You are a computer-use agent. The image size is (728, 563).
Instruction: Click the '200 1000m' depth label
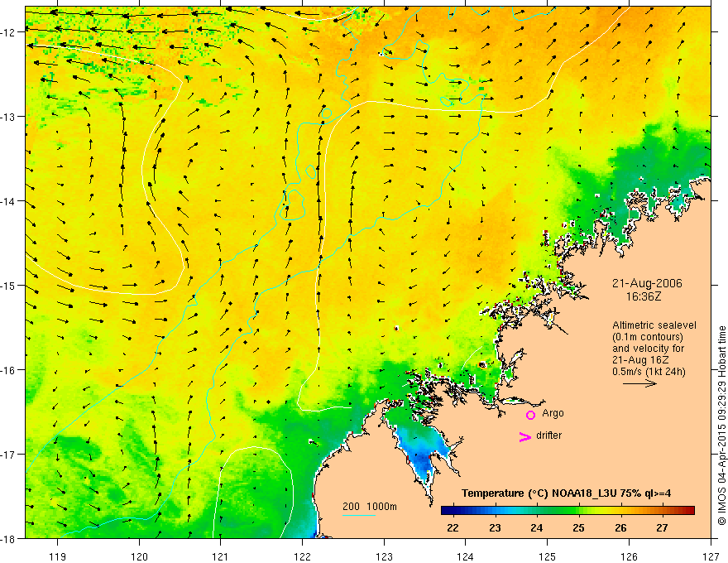[370, 507]
